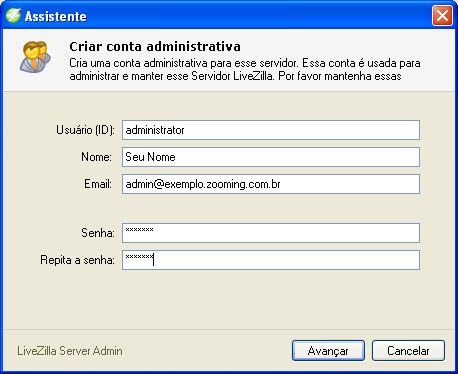The image size is (458, 374).
Task: Click the LiveZilla Server Admin label
Action: coord(70,351)
